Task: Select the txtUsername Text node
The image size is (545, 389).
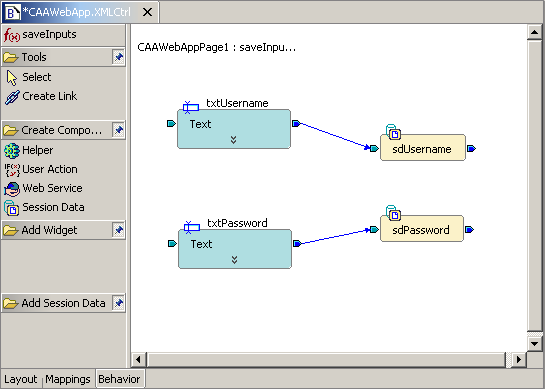Action: [234, 129]
